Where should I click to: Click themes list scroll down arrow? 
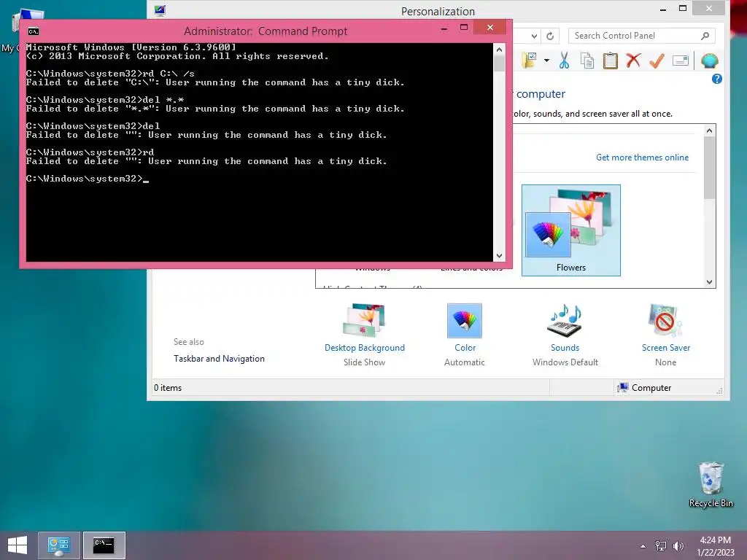point(709,282)
